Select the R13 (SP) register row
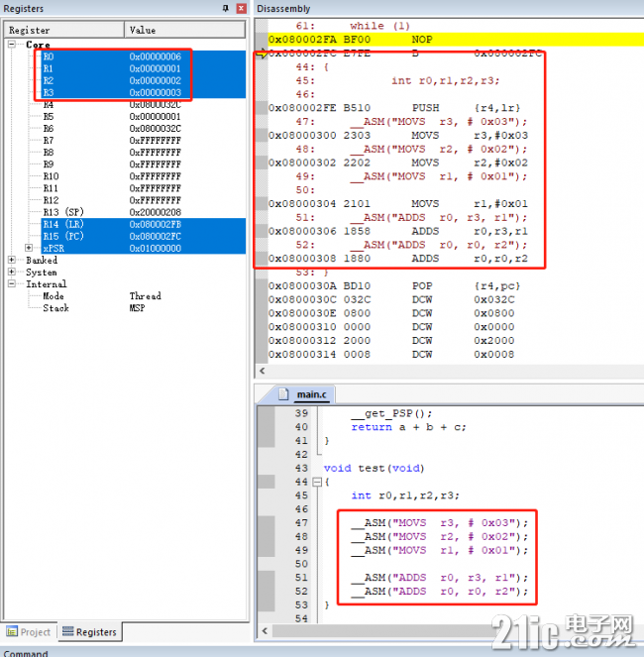This screenshot has width=644, height=657. [x=144, y=212]
